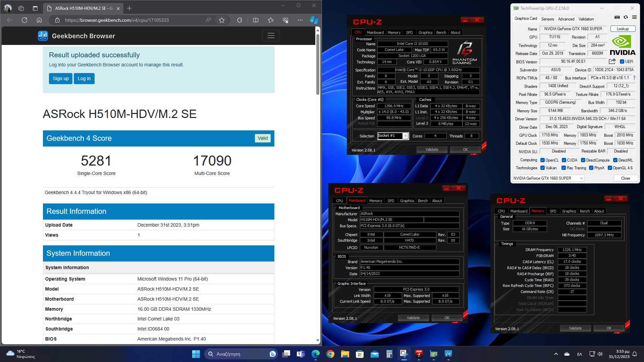This screenshot has width=644, height=362.
Task: Take a GPU-Z screenshot with camera icon
Action: pos(617,17)
